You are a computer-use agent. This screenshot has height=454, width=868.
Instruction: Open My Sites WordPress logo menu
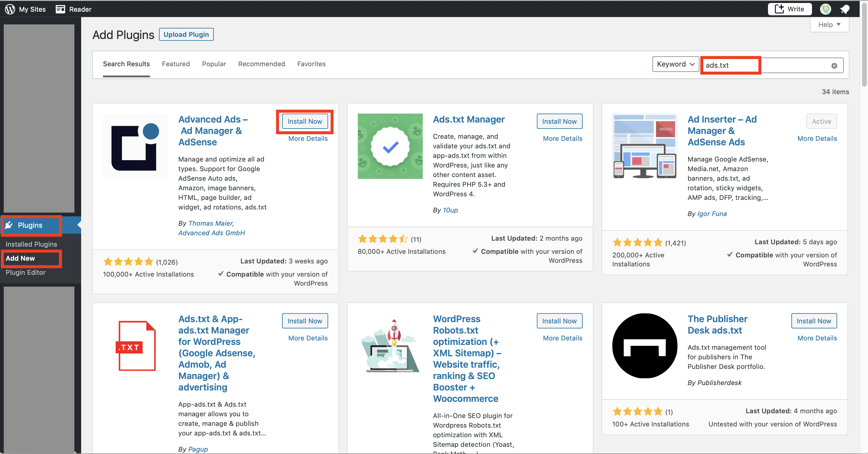coord(10,9)
